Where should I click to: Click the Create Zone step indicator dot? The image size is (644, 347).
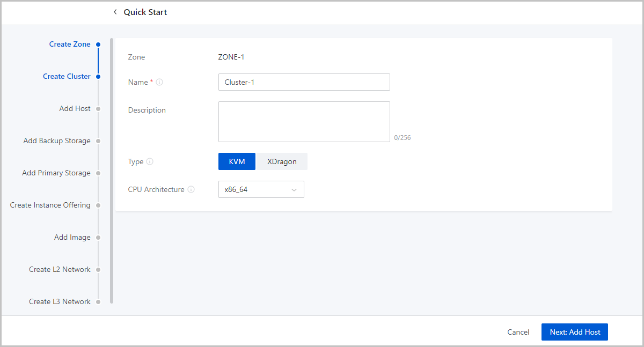tap(98, 44)
